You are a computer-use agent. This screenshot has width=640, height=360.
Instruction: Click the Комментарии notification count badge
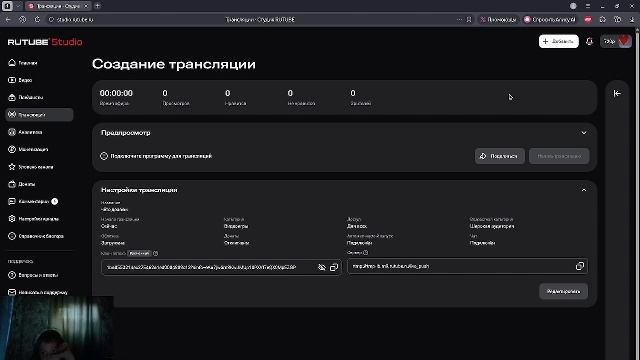point(55,201)
